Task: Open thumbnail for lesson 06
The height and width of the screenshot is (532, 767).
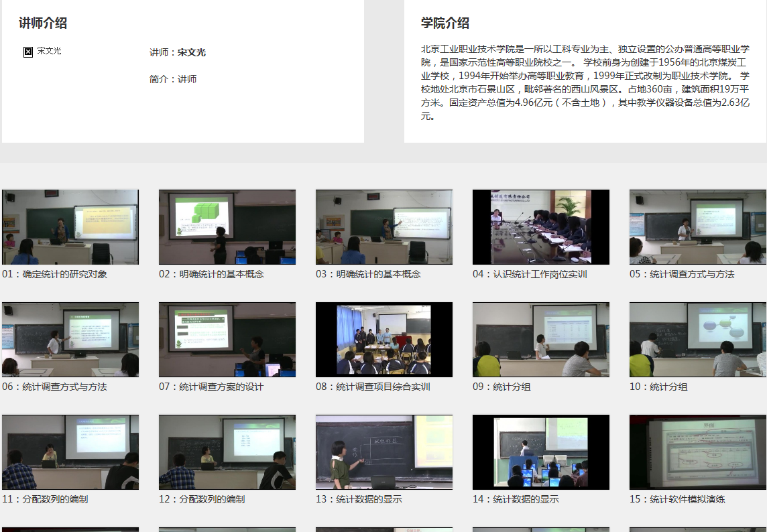Action: tap(70, 339)
